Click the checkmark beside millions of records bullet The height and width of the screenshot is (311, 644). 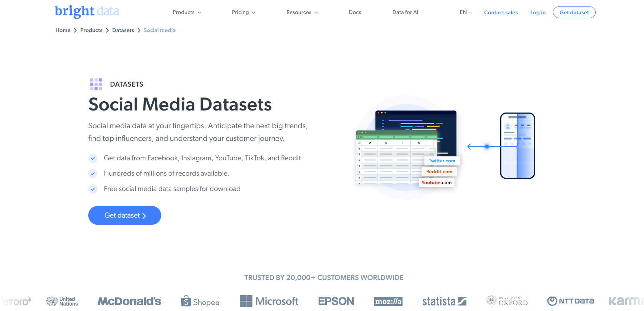[x=93, y=174]
